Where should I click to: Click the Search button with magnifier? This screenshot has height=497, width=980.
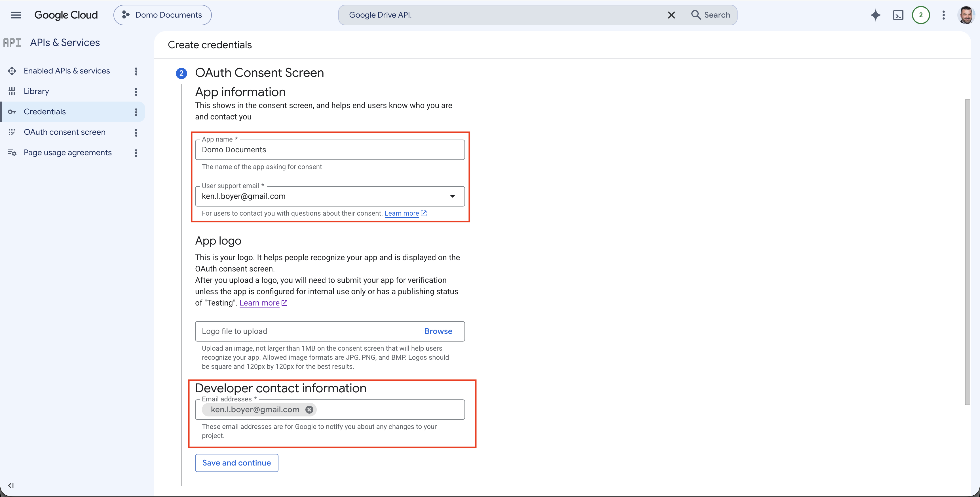point(710,15)
